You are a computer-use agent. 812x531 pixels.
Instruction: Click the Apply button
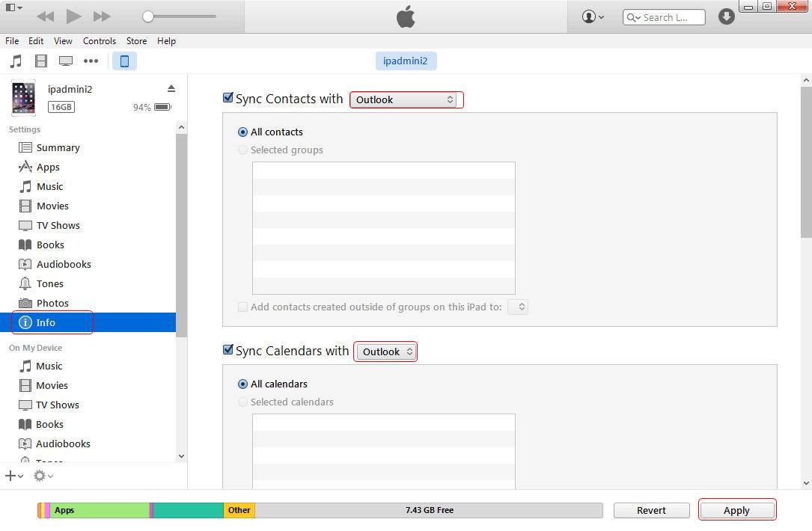click(x=737, y=510)
